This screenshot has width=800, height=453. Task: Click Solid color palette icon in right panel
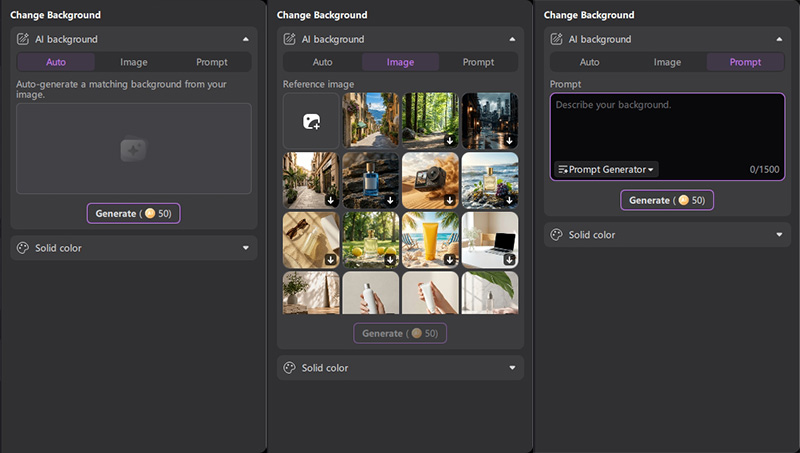point(556,235)
